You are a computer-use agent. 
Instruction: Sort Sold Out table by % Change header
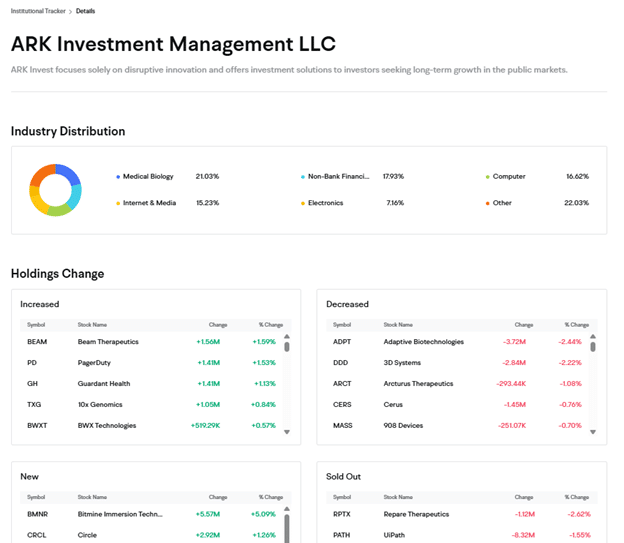[x=577, y=497]
